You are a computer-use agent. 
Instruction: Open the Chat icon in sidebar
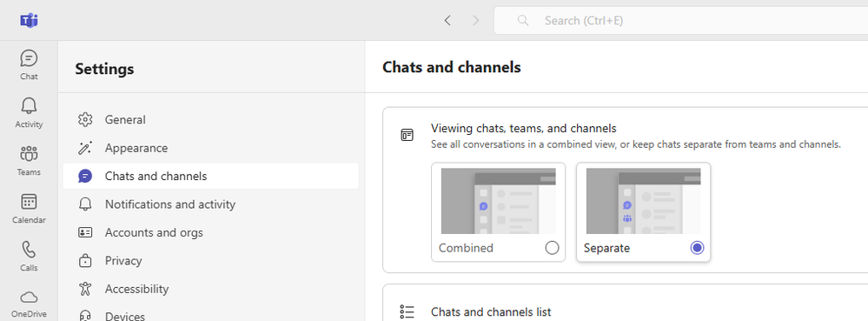29,58
